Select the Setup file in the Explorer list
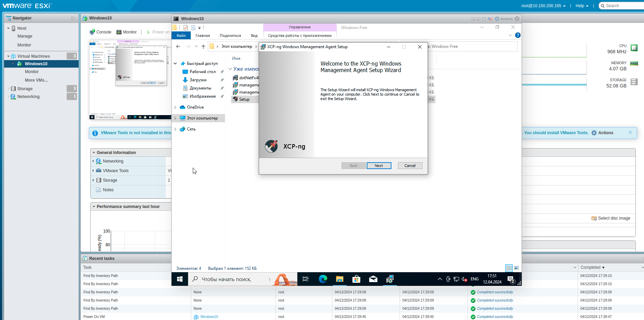 click(245, 99)
